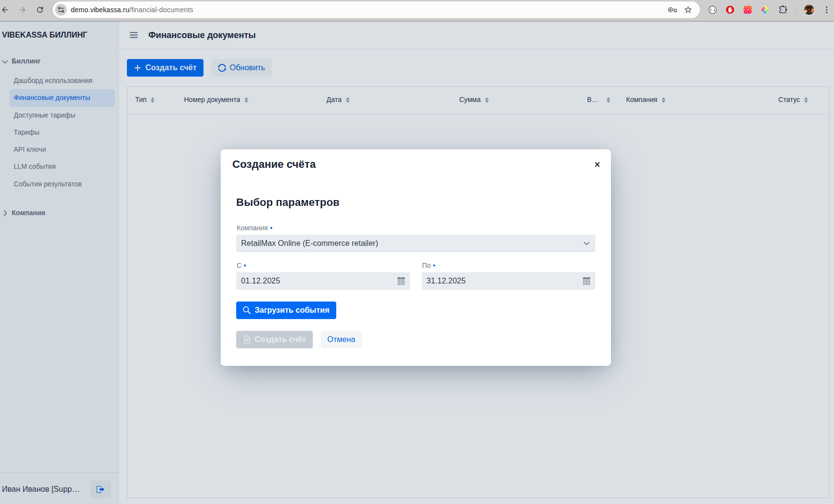The width and height of the screenshot is (834, 504).
Task: Open calendar picker for end date
Action: point(586,281)
